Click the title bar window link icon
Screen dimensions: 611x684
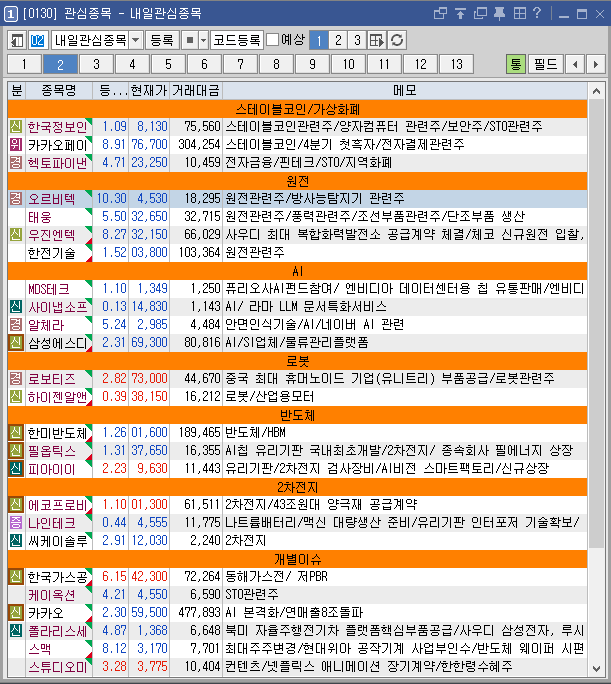pos(440,14)
